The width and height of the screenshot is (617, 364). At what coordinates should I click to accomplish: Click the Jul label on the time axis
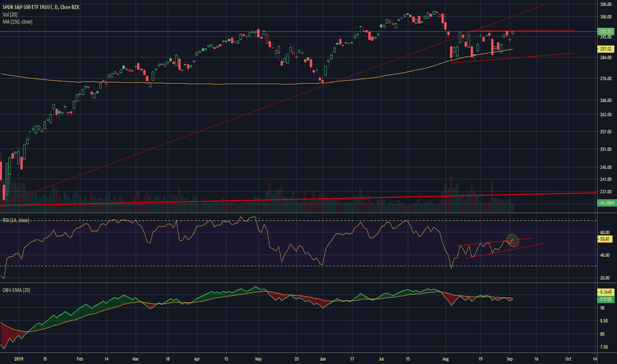(381, 359)
